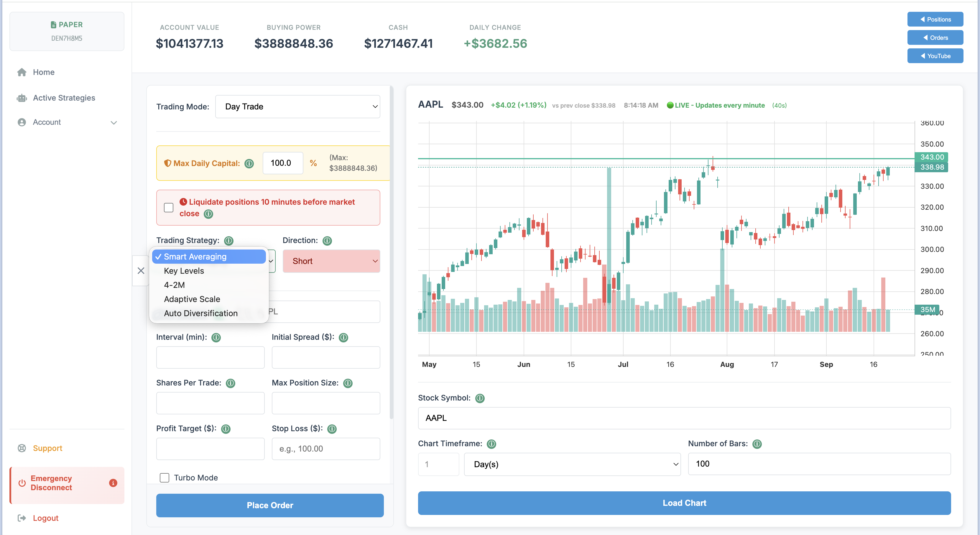The image size is (980, 535).
Task: Click info icon next to Number of Bars
Action: coord(757,444)
